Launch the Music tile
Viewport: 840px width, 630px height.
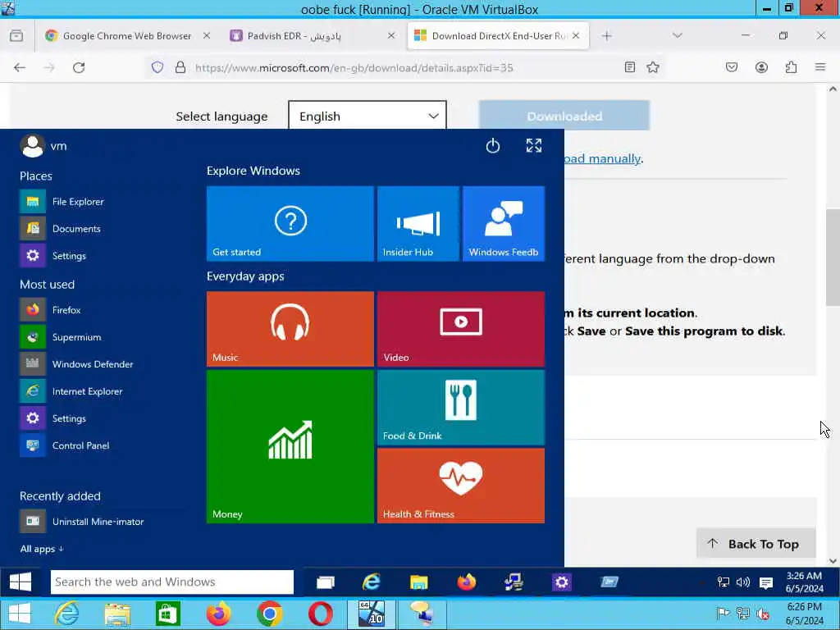coord(290,329)
